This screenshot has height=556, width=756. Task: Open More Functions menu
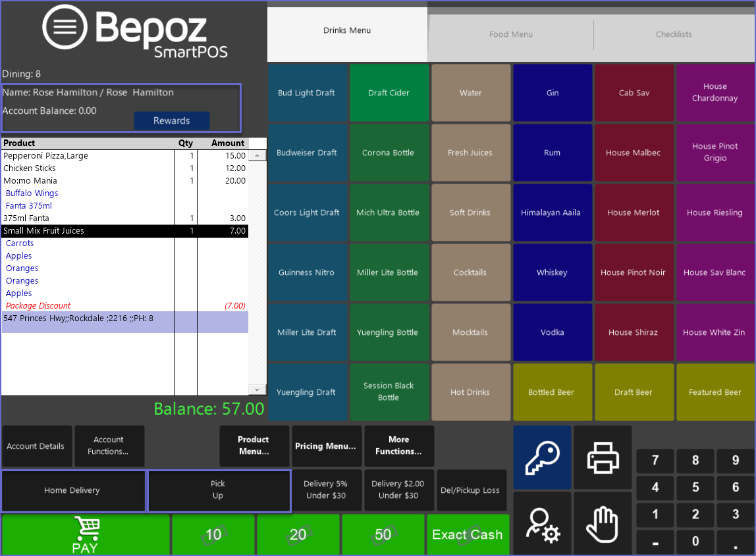click(398, 445)
